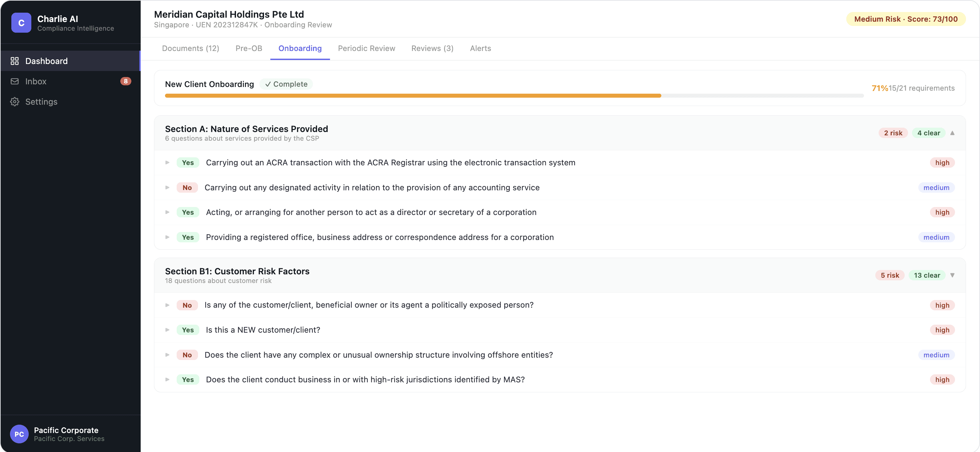980x452 pixels.
Task: Collapse Section A with the up arrow
Action: tap(952, 133)
